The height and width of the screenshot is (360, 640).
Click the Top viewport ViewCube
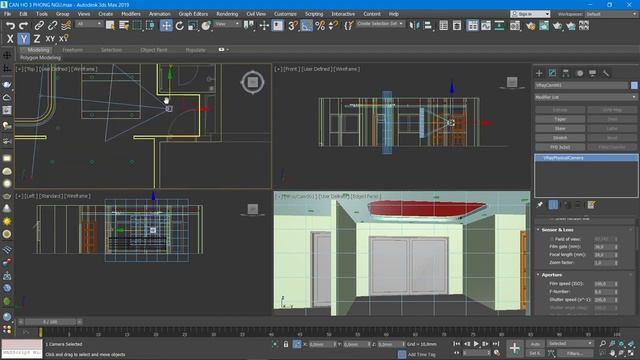pyautogui.click(x=253, y=82)
